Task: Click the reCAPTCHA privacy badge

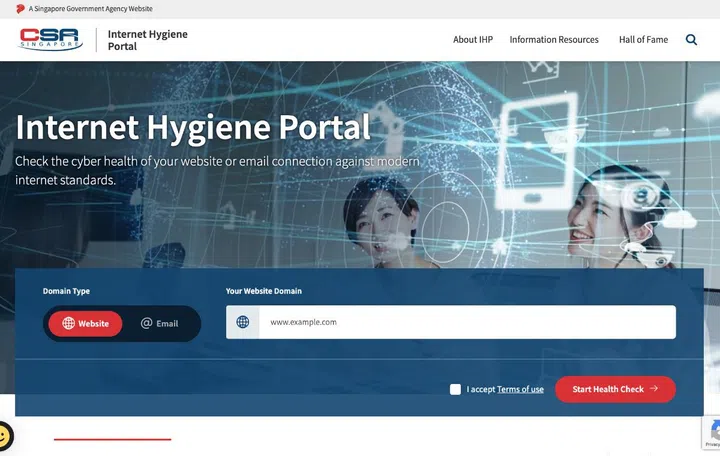Action: pyautogui.click(x=711, y=433)
